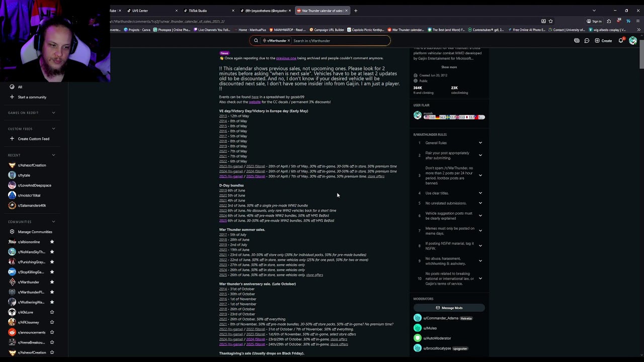644x362 pixels.
Task: Open the All feed icon in sidebar
Action: 12,87
